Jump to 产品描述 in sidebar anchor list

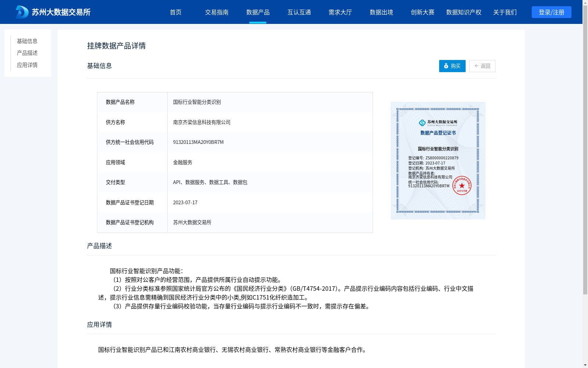(27, 53)
